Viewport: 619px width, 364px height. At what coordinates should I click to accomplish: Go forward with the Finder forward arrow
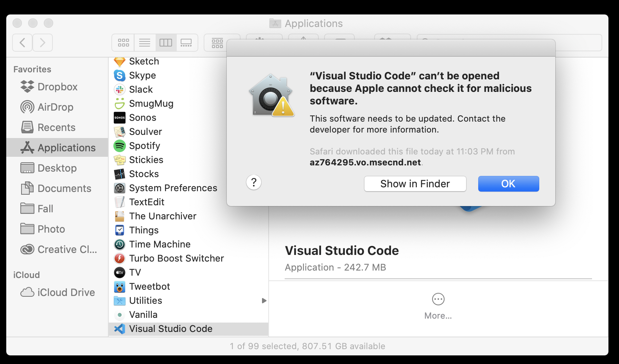43,43
